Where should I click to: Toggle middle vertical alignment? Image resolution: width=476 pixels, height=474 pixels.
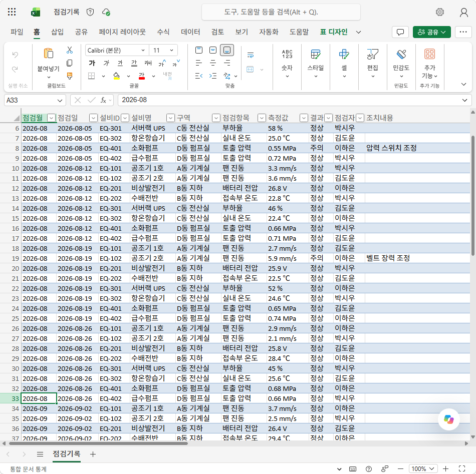coord(213,50)
